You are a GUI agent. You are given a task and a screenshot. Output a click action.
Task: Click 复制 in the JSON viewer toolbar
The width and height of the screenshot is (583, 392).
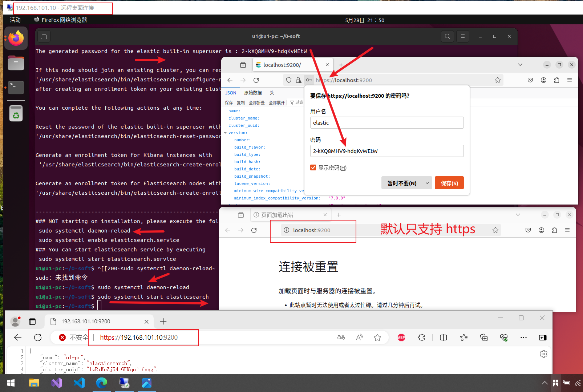tap(241, 103)
